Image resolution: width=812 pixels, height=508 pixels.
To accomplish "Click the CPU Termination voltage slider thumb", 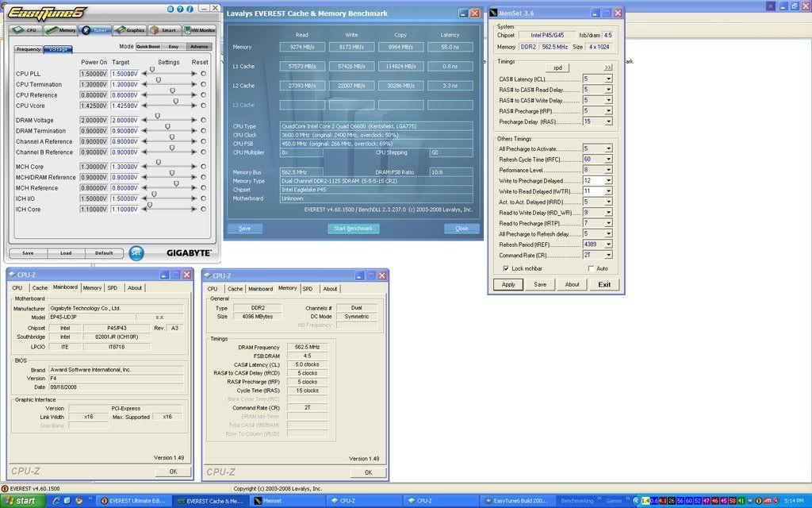I will [x=159, y=80].
